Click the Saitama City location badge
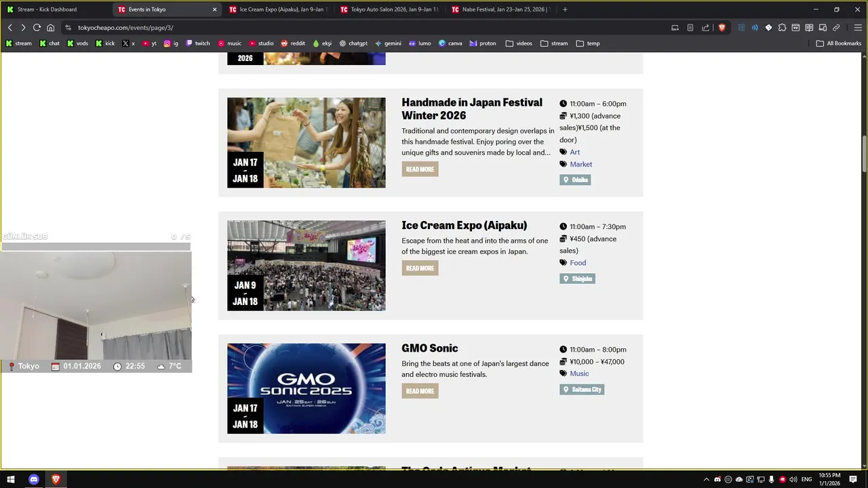This screenshot has height=488, width=868. tap(582, 389)
